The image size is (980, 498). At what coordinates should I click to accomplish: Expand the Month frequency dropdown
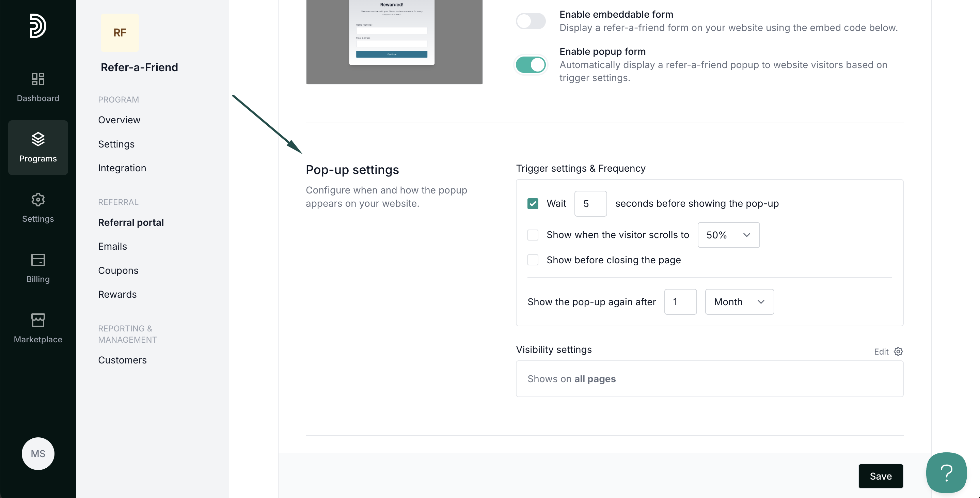(739, 302)
